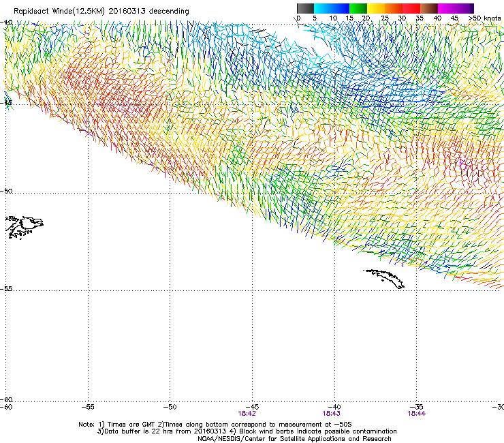Click the red 30-35 knots legend segment

(411, 8)
